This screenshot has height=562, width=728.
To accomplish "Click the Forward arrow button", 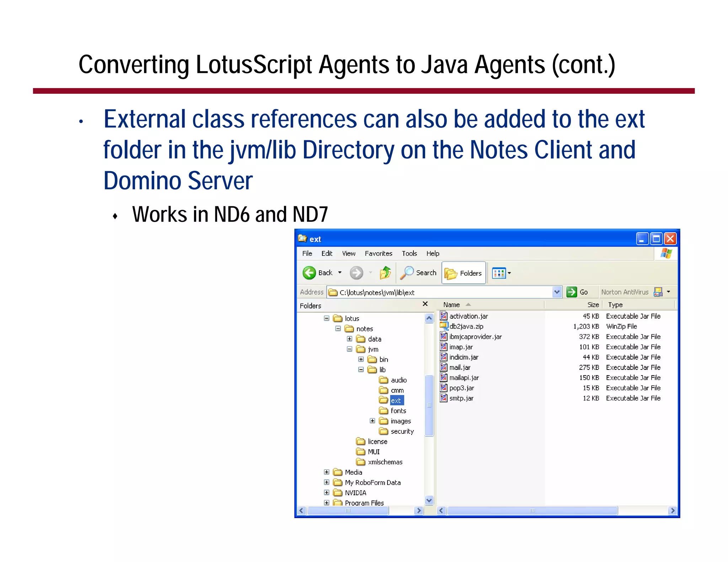I will pyautogui.click(x=356, y=273).
